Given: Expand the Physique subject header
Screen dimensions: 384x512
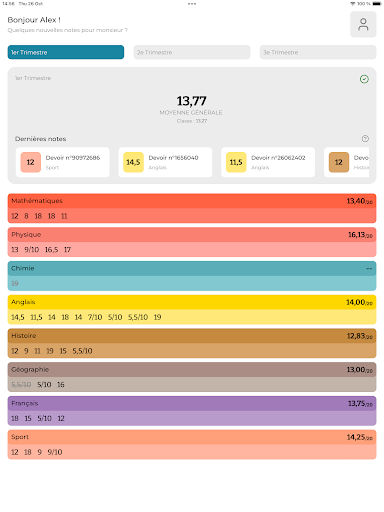Looking at the screenshot, I should (192, 235).
